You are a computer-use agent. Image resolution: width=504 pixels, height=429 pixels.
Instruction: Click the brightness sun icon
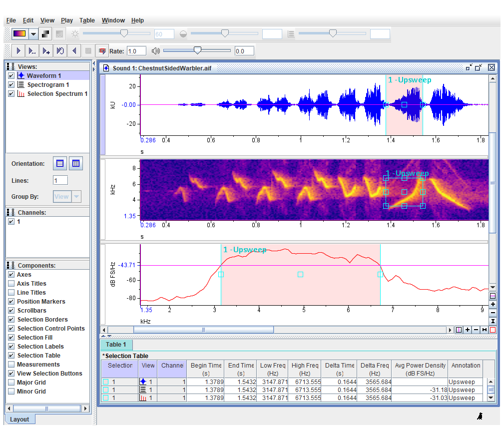coord(75,34)
